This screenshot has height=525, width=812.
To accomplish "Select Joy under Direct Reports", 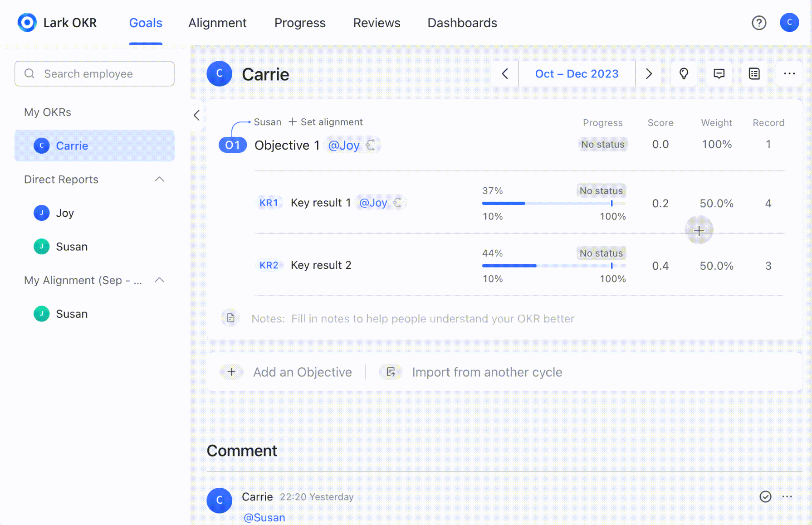I will (65, 213).
